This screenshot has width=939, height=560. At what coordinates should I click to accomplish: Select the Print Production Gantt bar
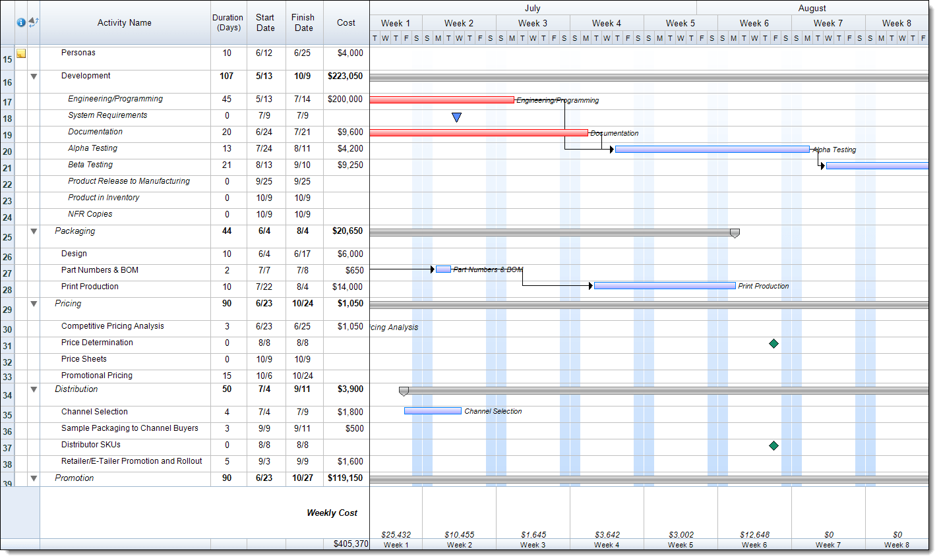click(x=665, y=286)
